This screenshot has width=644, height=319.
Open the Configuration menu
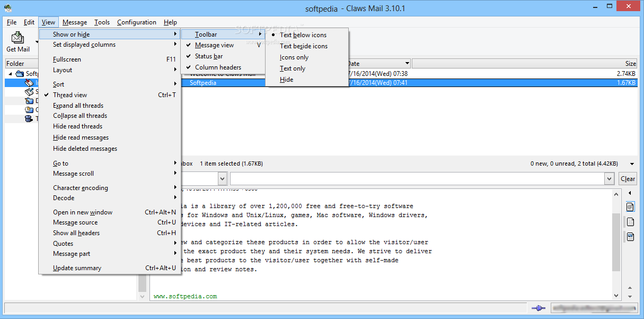(x=137, y=22)
